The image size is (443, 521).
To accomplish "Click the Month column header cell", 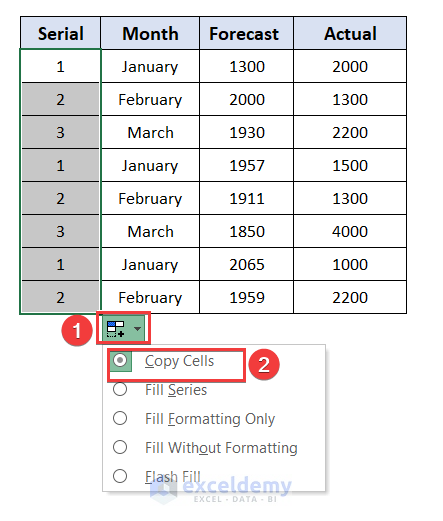I will 150,33.
